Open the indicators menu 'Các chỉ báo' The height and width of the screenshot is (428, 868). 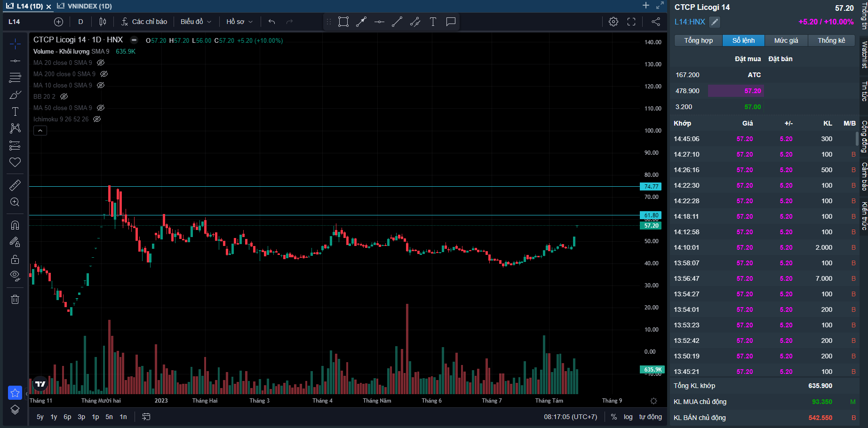coord(144,22)
